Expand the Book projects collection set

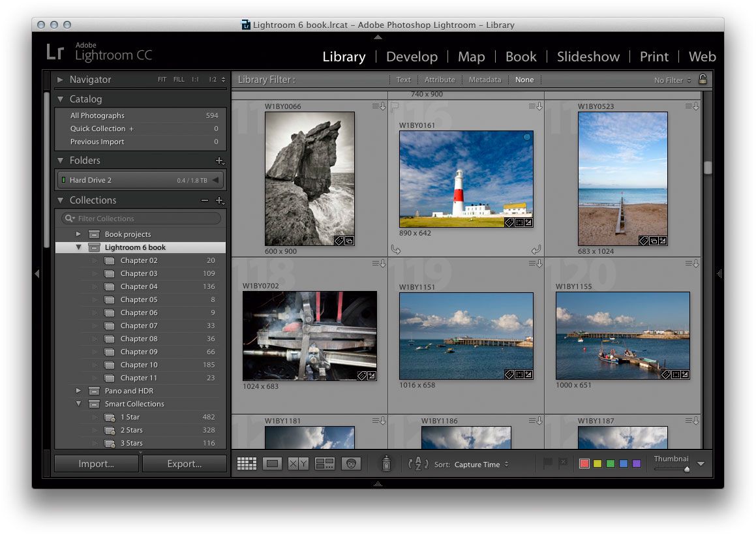(79, 234)
